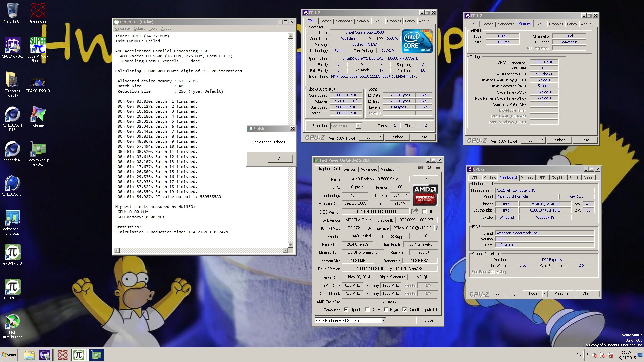The width and height of the screenshot is (644, 362).
Task: Click the Lookup button in GPU-Z
Action: click(425, 179)
